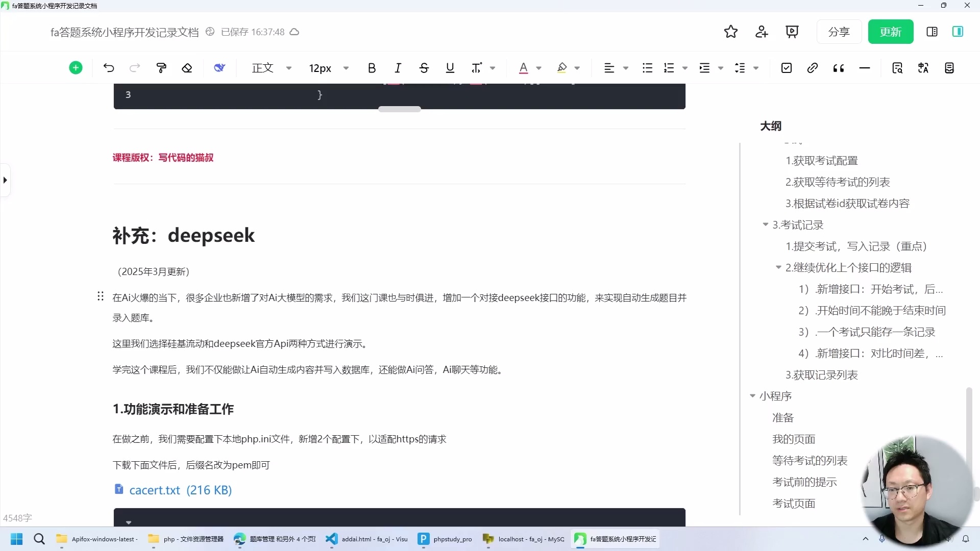Toggle underline formatting
The height and width of the screenshot is (551, 980).
point(450,68)
